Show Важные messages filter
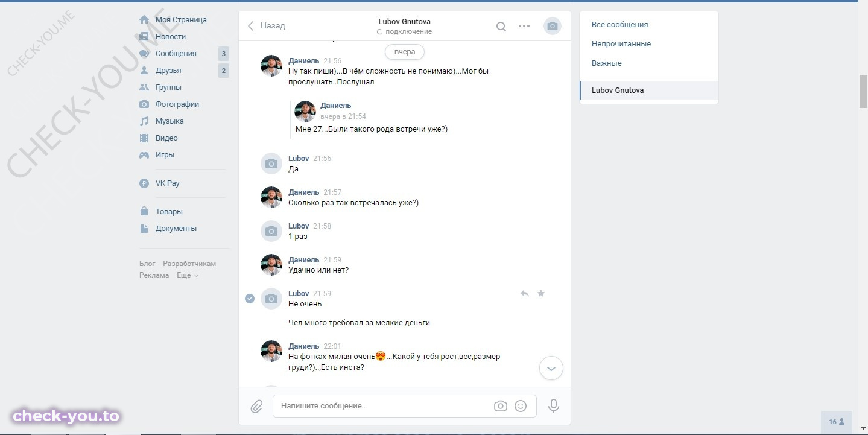Screen dimensions: 868x435 [607, 63]
